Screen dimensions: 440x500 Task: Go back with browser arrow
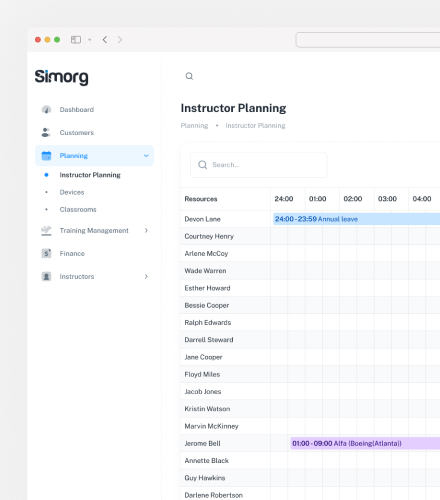tap(105, 40)
